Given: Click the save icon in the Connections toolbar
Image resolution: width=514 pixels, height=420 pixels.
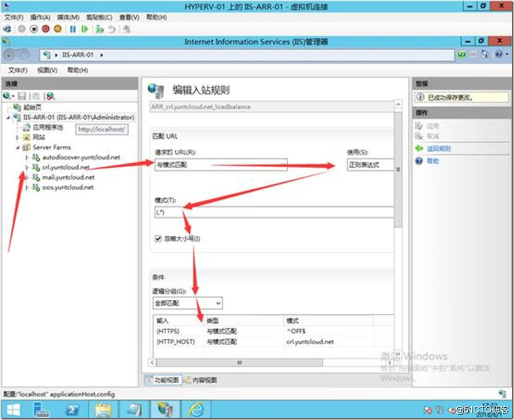Looking at the screenshot, I should tap(22, 96).
